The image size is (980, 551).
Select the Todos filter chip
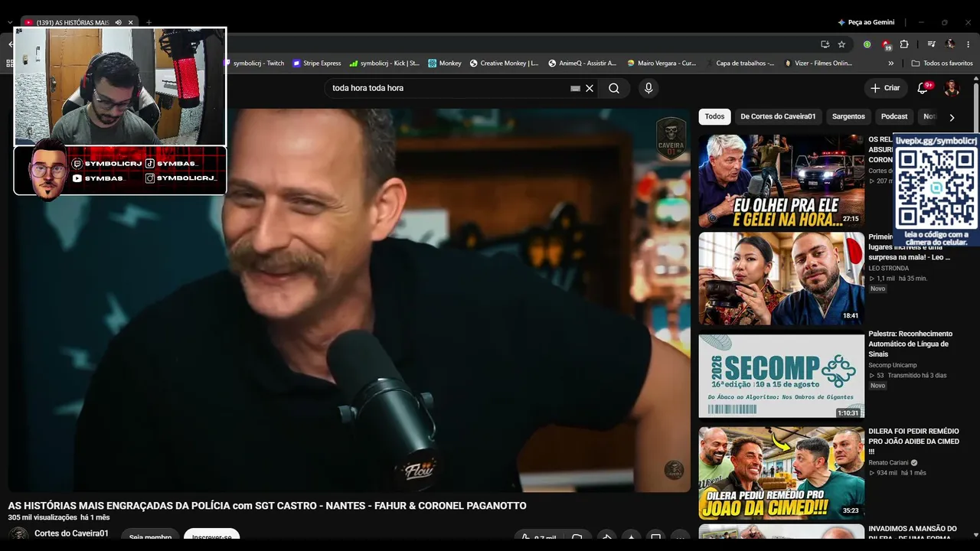[714, 116]
